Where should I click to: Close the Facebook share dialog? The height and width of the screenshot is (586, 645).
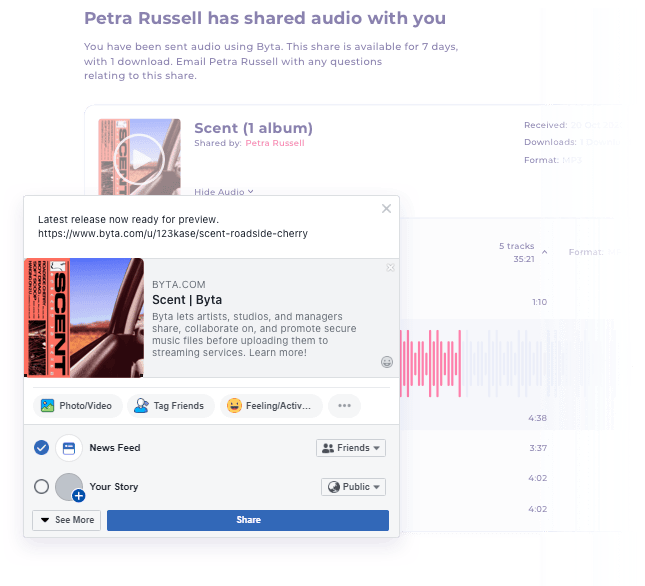[x=386, y=208]
